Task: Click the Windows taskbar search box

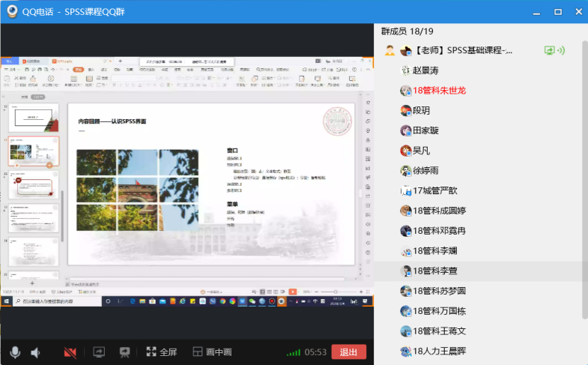Action: click(x=57, y=301)
